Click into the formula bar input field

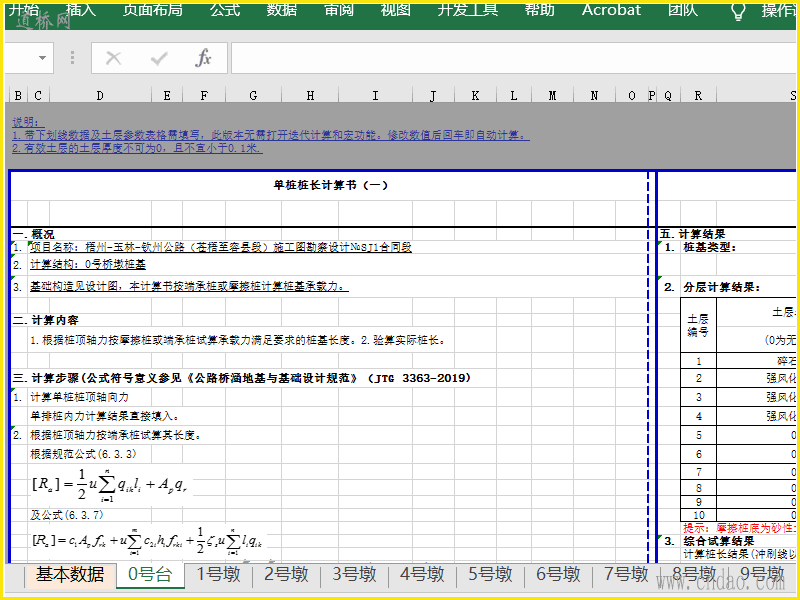pos(513,58)
